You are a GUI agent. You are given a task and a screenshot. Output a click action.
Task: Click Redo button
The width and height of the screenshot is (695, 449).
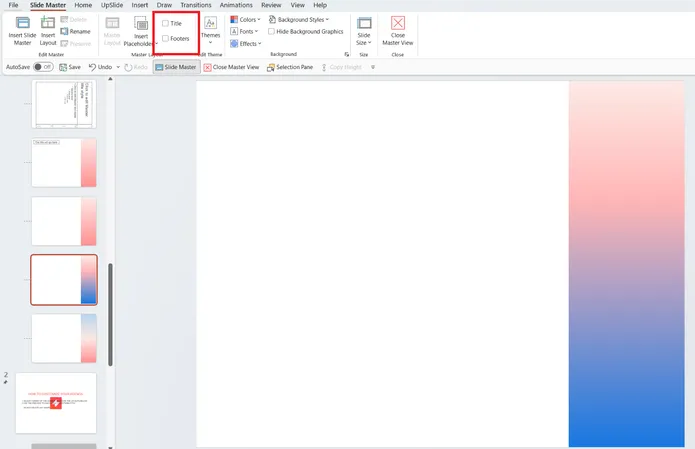pyautogui.click(x=136, y=67)
